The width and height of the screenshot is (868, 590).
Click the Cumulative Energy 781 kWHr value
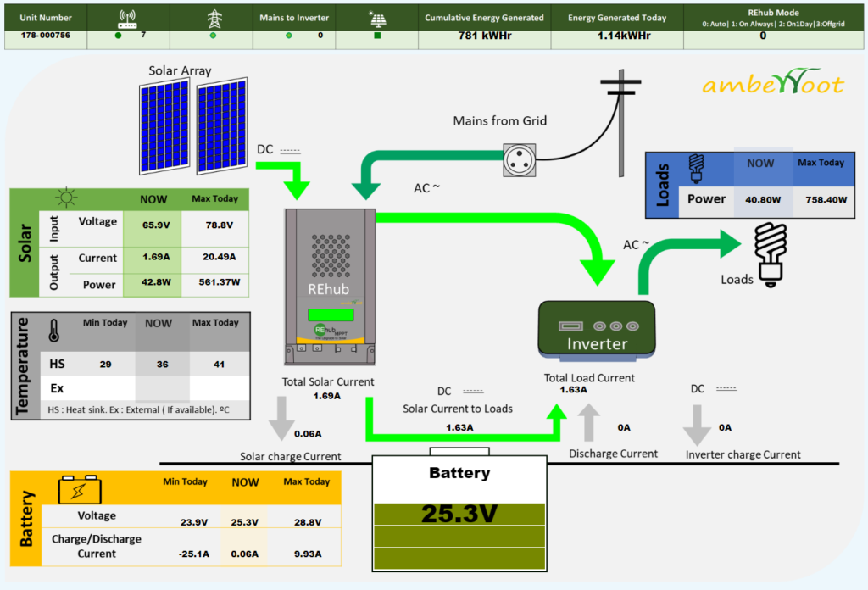[x=484, y=36]
